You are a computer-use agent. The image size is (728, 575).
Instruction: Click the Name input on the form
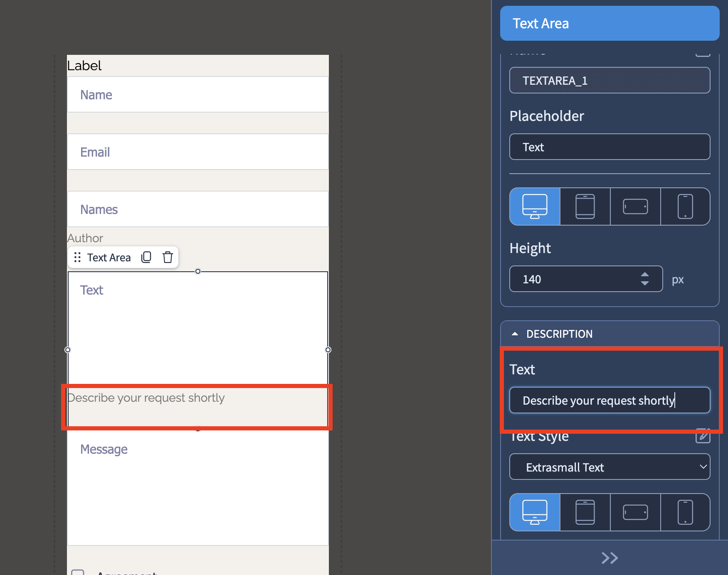198,94
